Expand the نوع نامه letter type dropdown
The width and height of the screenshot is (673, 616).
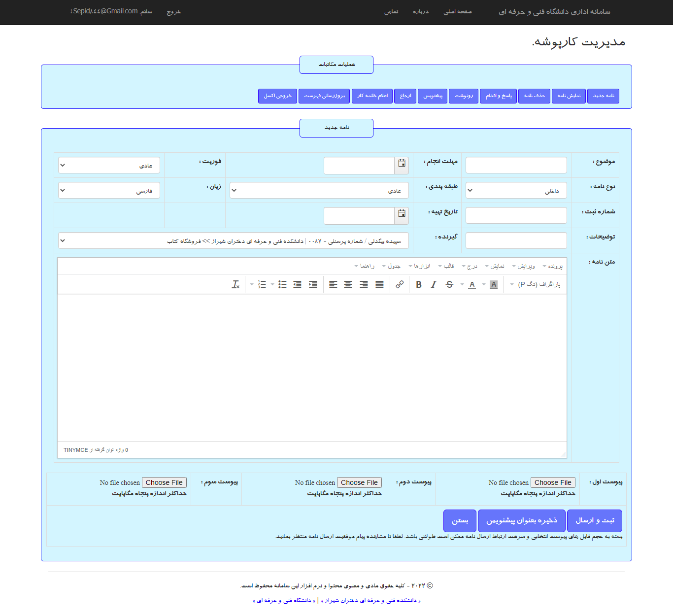516,190
